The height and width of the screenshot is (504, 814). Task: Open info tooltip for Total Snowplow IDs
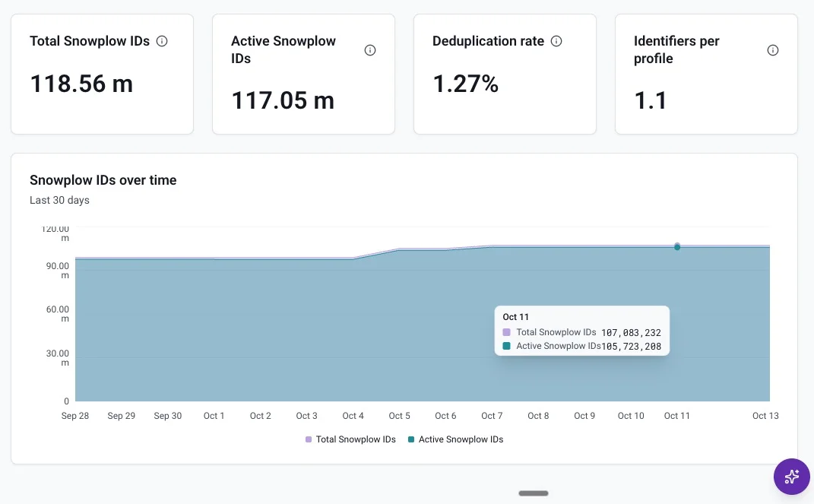click(x=162, y=41)
